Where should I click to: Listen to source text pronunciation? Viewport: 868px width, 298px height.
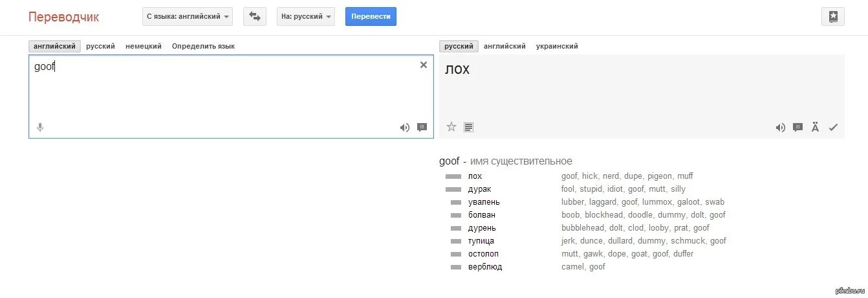click(x=405, y=128)
